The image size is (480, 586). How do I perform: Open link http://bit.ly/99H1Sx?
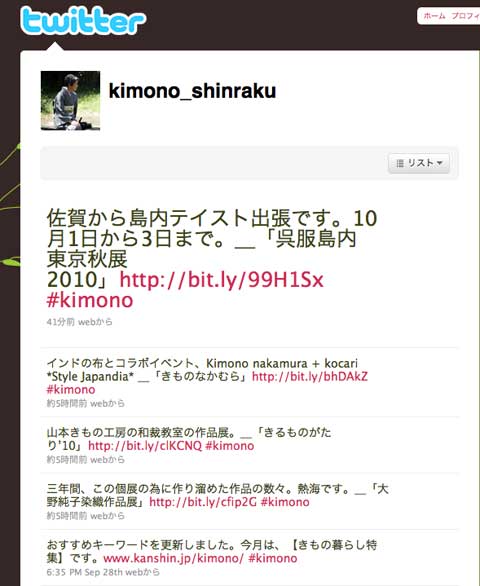221,280
